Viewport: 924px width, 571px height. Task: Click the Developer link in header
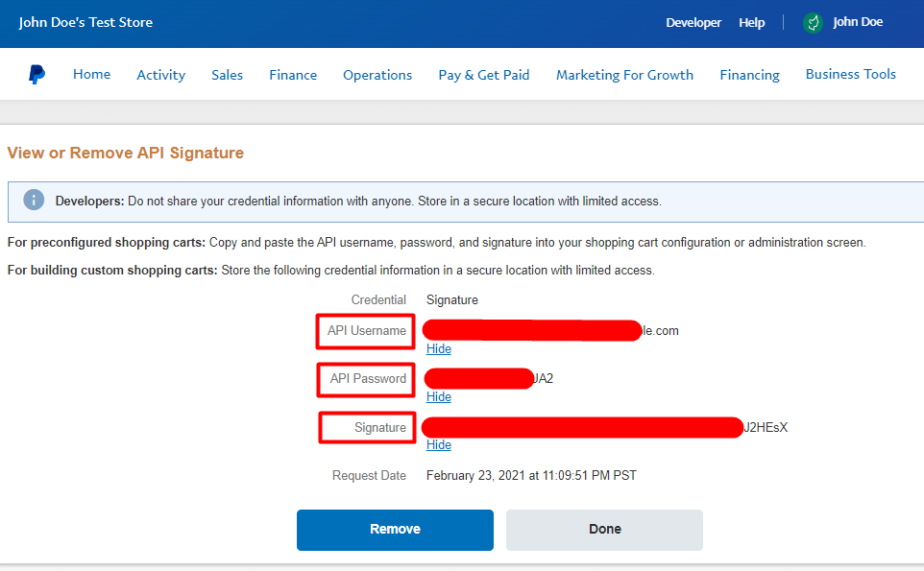(x=693, y=22)
